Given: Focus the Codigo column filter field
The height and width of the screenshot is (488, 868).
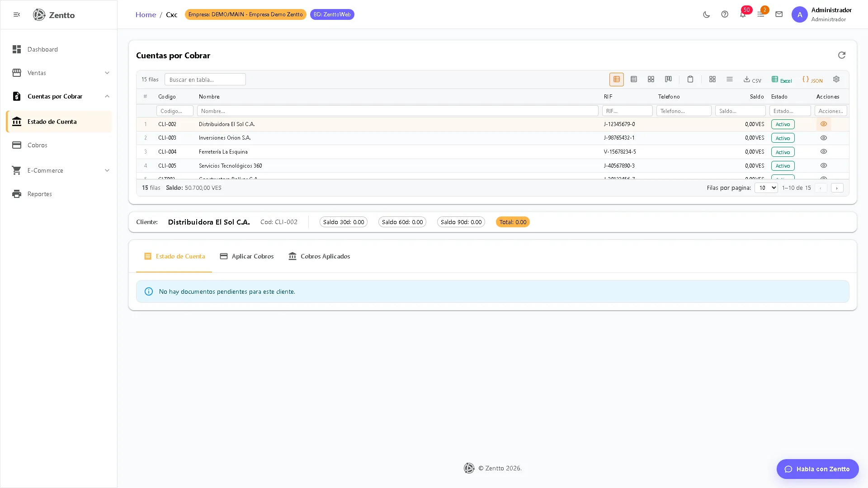Looking at the screenshot, I should coord(175,111).
